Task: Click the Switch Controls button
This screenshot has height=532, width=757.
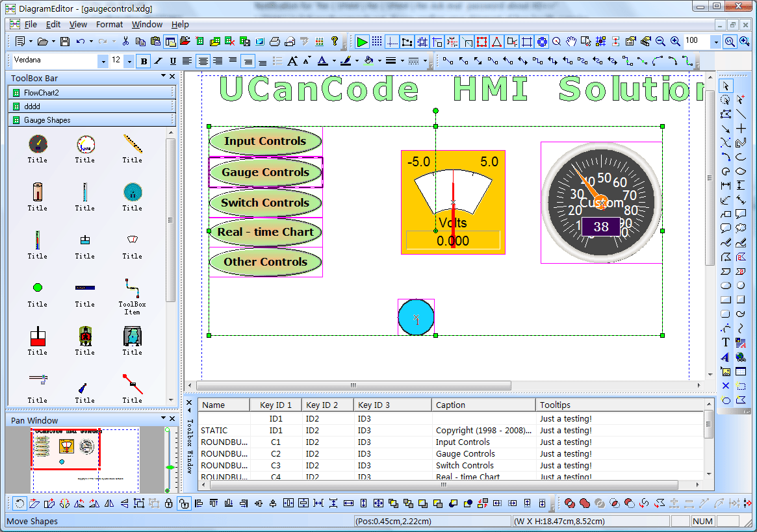Action: click(x=265, y=203)
